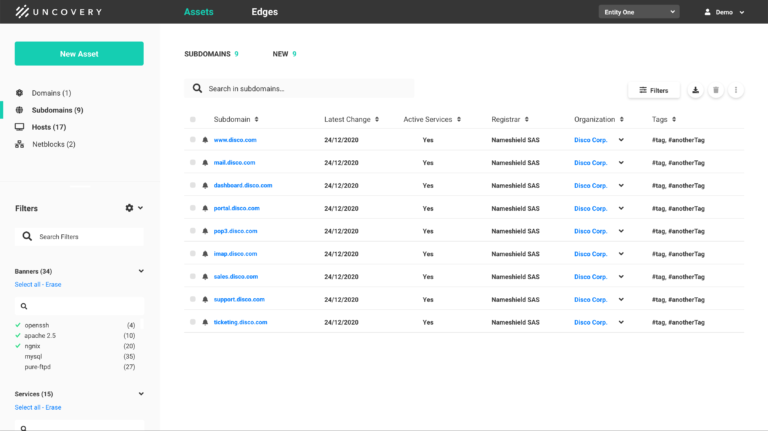Click the trash delete icon
Viewport: 768px width, 431px height.
coord(716,90)
